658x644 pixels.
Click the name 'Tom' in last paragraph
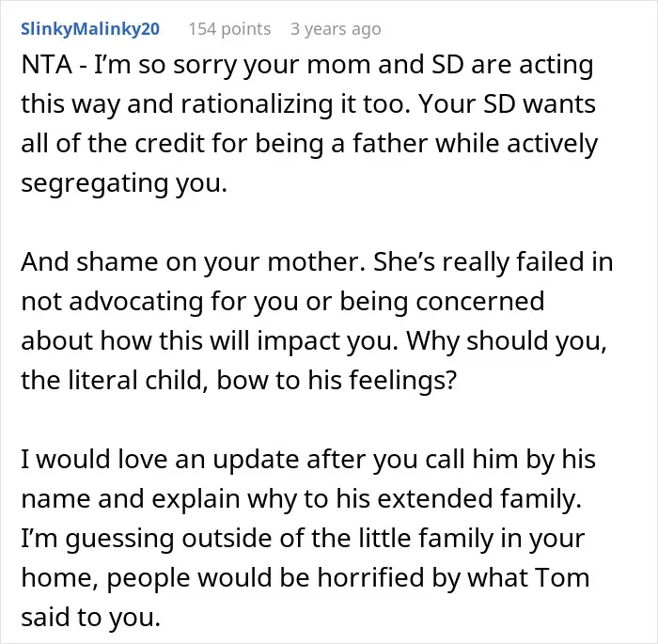(561, 577)
